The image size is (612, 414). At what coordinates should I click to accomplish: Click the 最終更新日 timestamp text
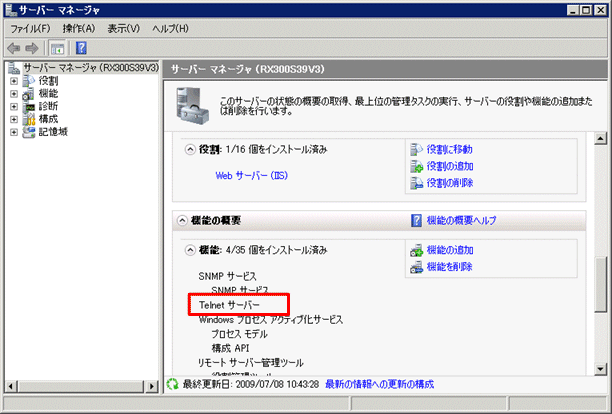[251, 384]
